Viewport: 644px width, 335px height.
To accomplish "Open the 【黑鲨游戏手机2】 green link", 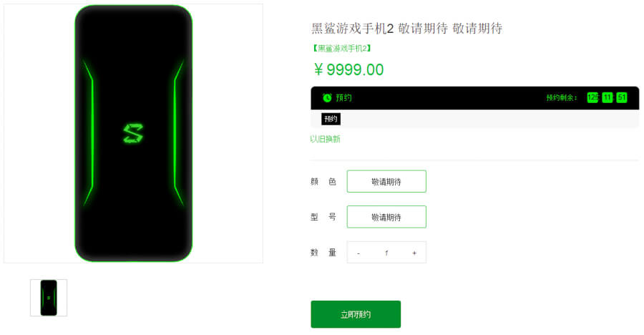I will 342,49.
